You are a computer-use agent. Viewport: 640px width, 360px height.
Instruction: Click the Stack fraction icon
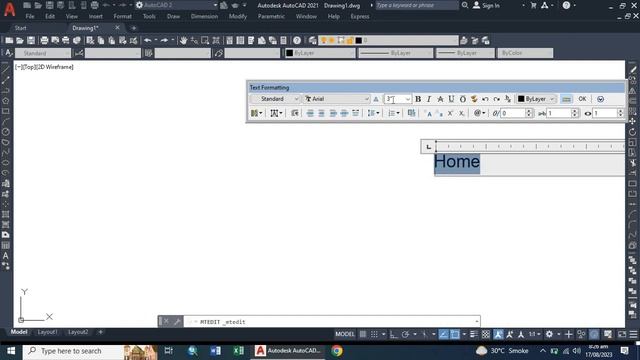click(507, 99)
